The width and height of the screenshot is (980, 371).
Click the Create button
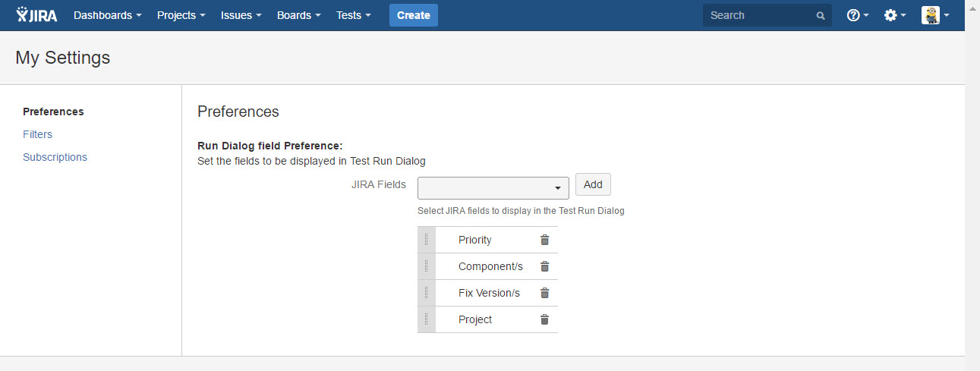(414, 15)
